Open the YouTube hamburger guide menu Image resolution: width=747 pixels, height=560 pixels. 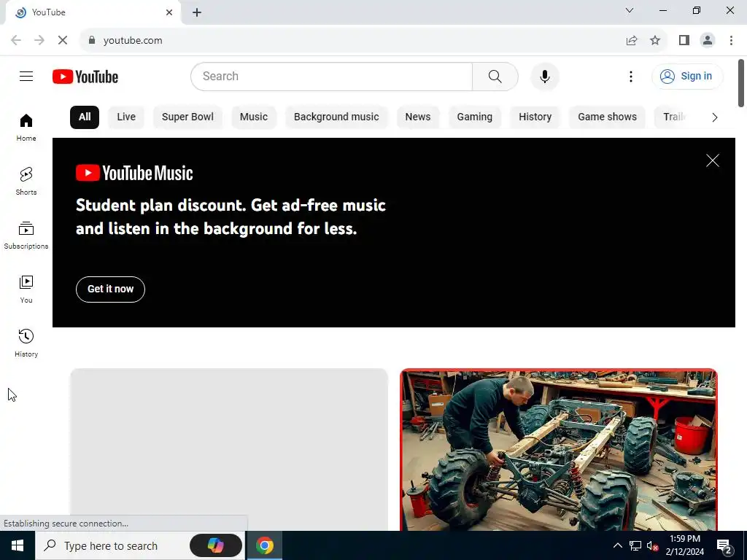pyautogui.click(x=26, y=76)
